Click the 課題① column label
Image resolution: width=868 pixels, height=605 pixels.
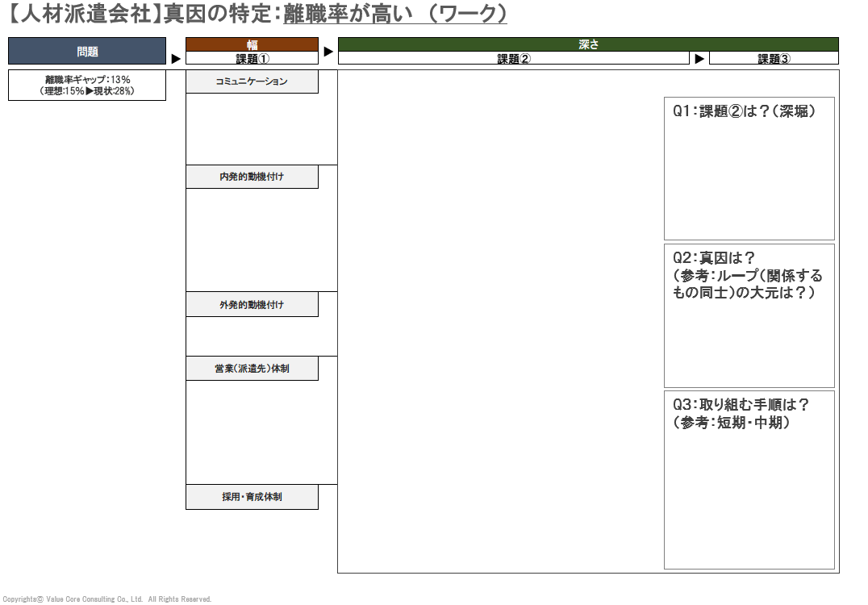pyautogui.click(x=252, y=59)
